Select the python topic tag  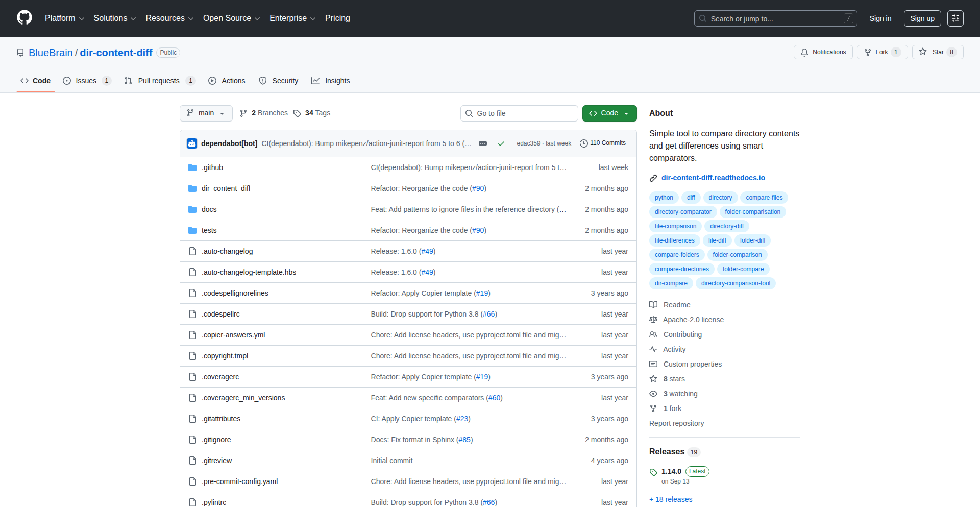coord(664,198)
